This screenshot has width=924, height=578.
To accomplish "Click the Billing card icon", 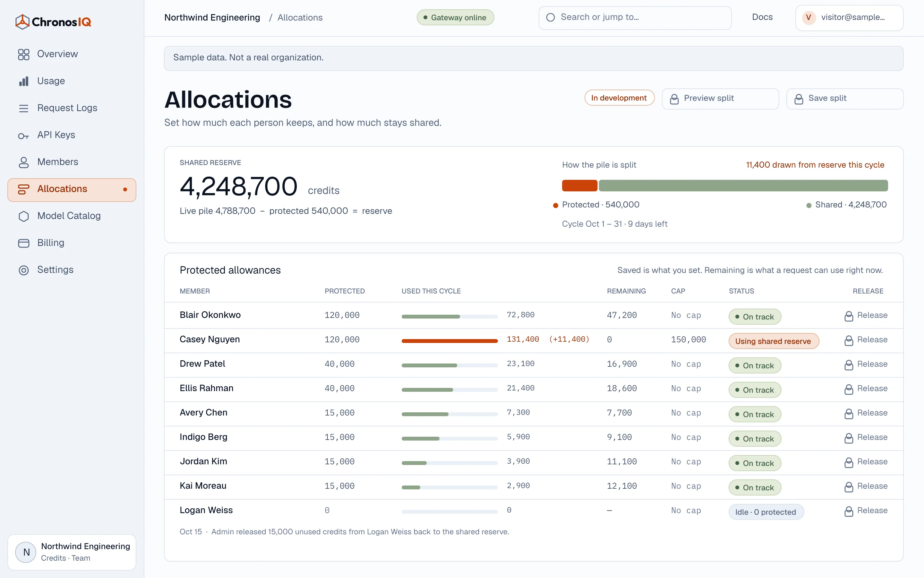I will (x=24, y=243).
